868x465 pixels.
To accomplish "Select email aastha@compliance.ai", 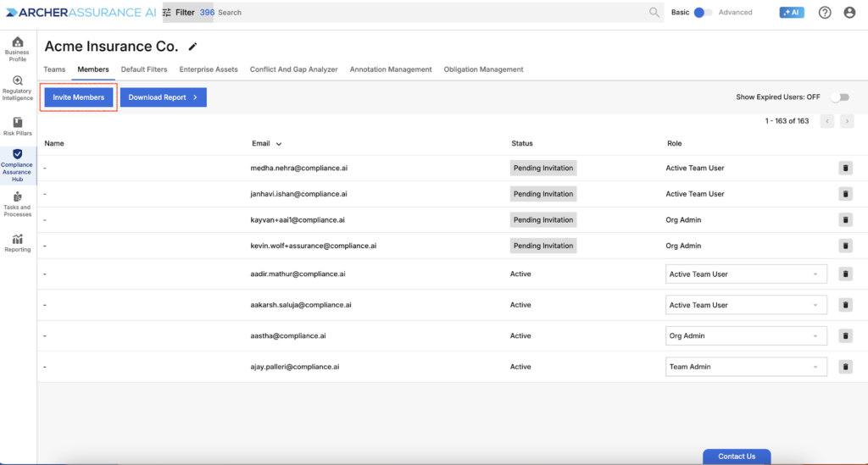I will pos(288,336).
